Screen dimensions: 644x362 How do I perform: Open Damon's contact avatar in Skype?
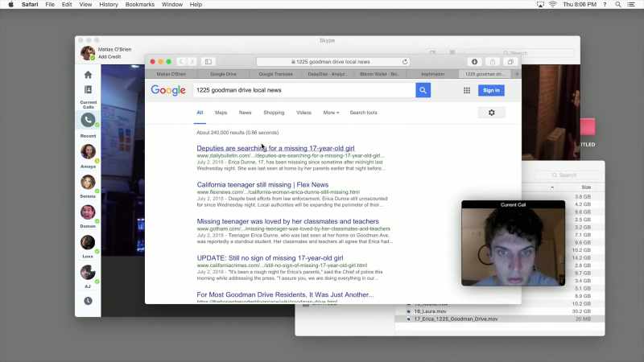[x=88, y=212]
